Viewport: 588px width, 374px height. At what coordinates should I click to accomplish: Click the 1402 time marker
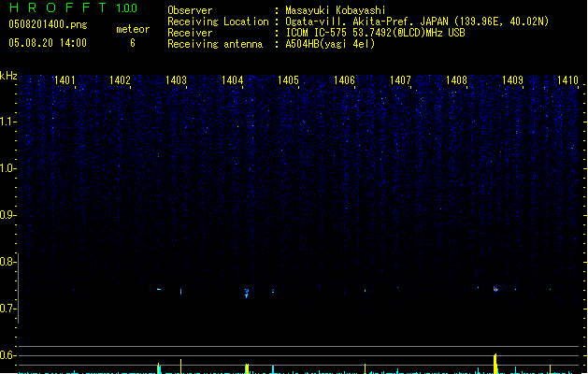(x=120, y=79)
